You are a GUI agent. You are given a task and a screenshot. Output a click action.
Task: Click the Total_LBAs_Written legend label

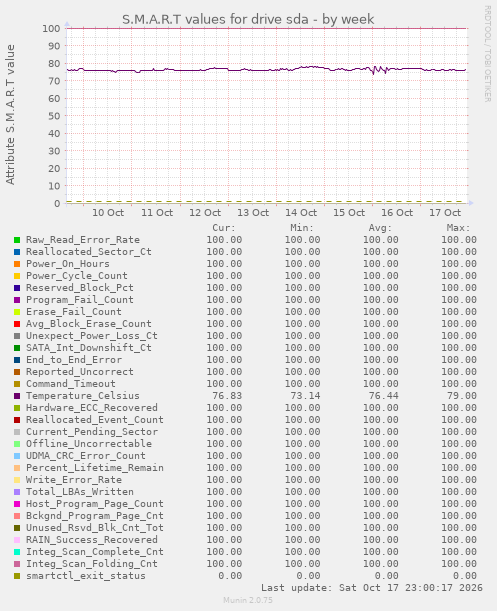click(x=80, y=492)
